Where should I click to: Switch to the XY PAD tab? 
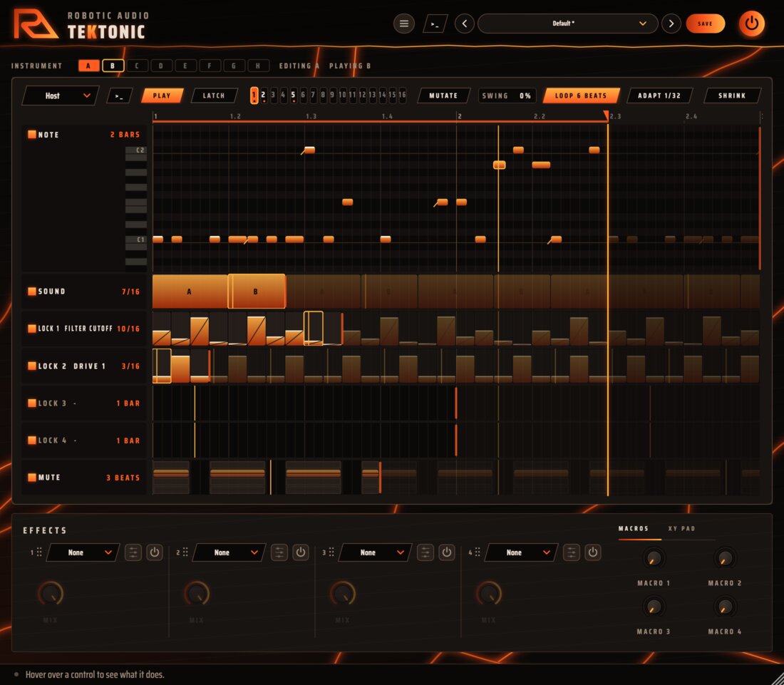point(681,528)
